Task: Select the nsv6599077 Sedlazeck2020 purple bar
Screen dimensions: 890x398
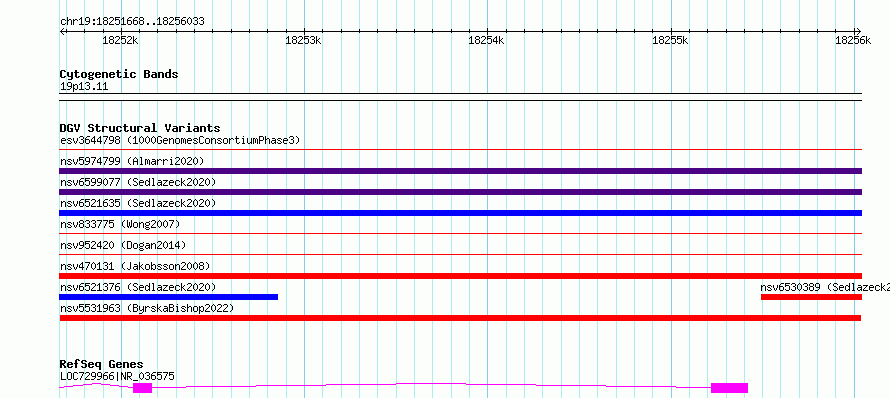Action: [x=460, y=192]
